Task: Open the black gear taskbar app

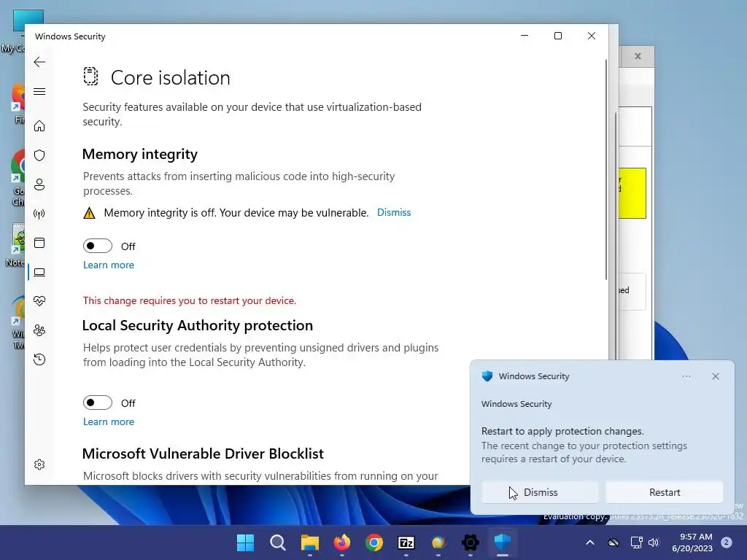Action: (x=471, y=542)
